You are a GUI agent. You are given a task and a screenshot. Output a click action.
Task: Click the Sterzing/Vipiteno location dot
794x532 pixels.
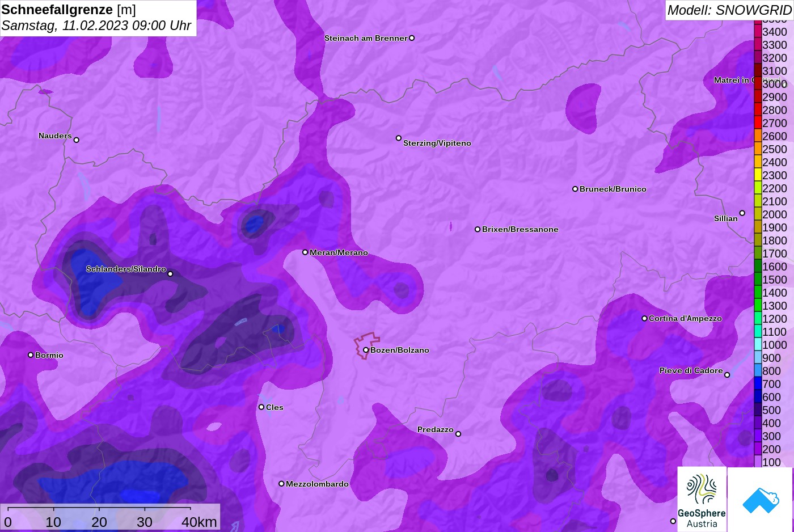point(399,138)
